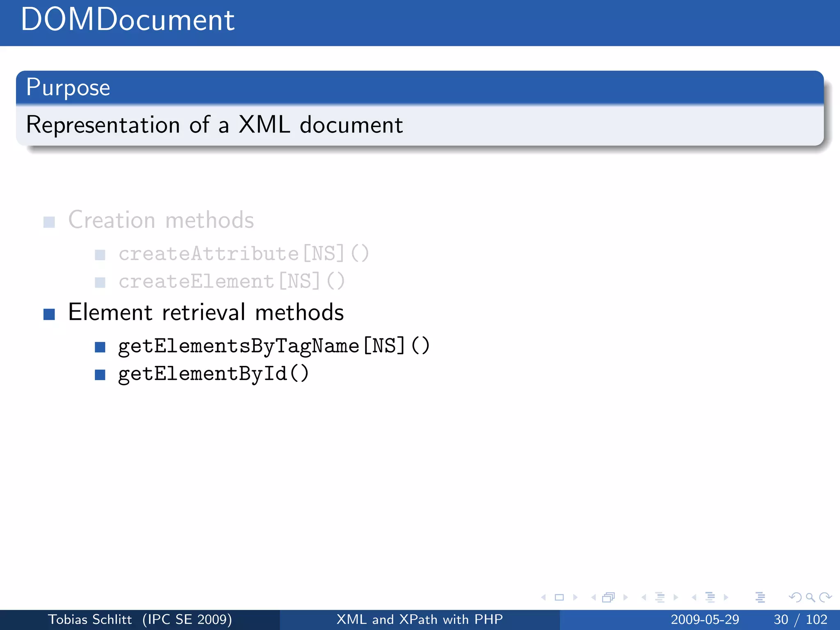Click the next slide arrow icon
840x630 pixels.
point(575,598)
